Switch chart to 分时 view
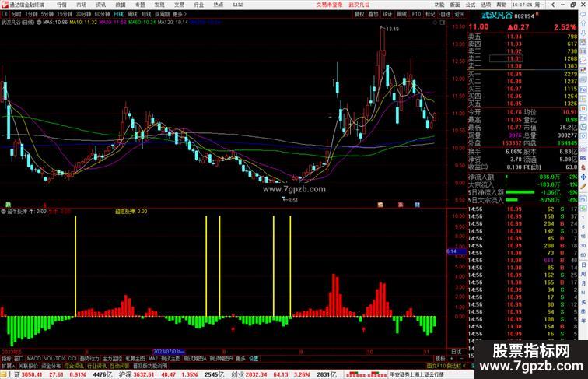Screen dimensions: 588x379 coord(16,14)
